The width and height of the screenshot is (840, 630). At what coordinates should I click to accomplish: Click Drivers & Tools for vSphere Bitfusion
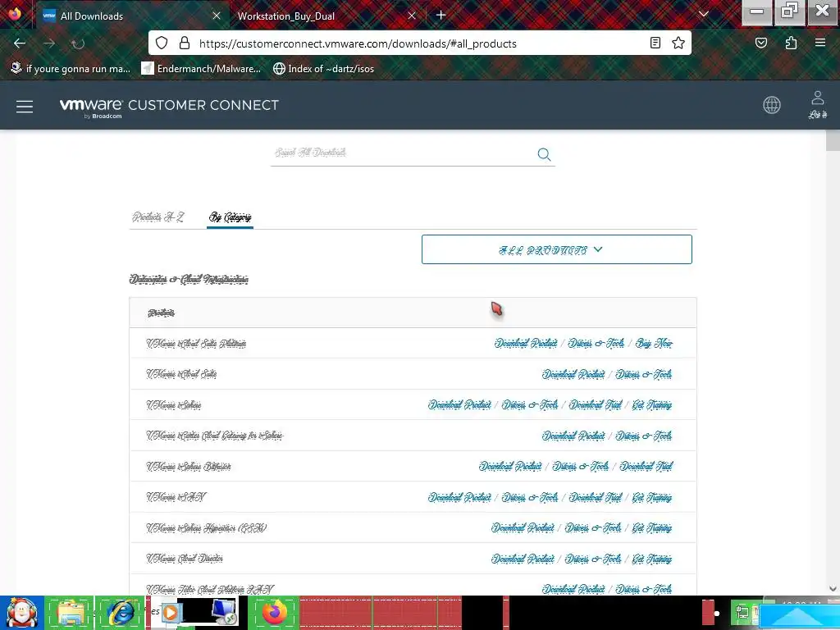coord(580,466)
